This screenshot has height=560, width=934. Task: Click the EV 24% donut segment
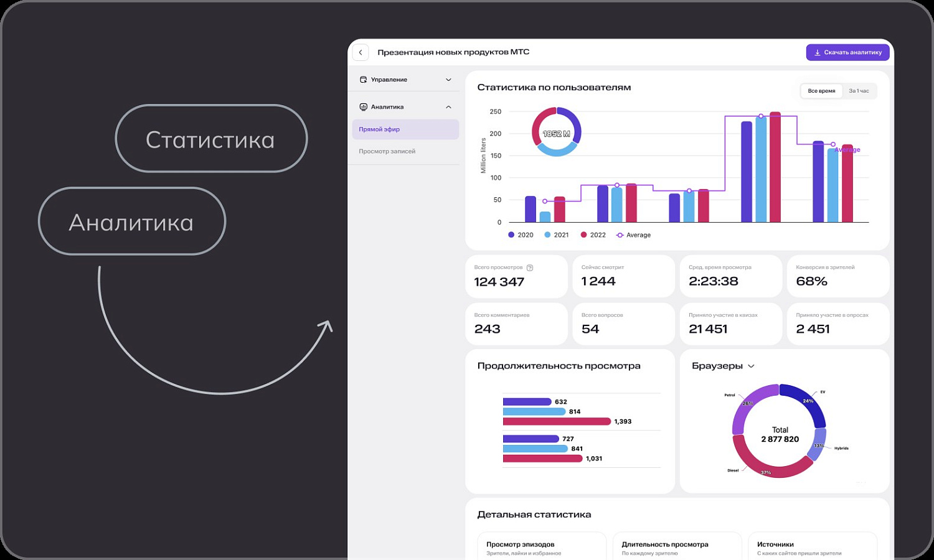(x=807, y=401)
